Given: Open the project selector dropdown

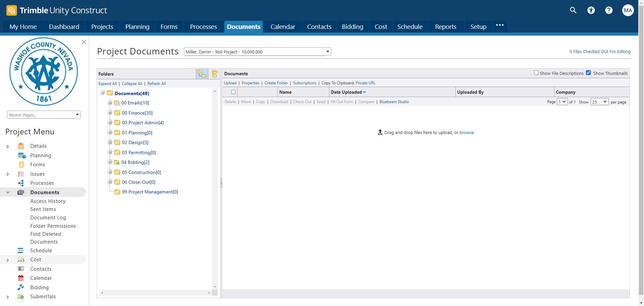Looking at the screenshot, I should [x=257, y=52].
